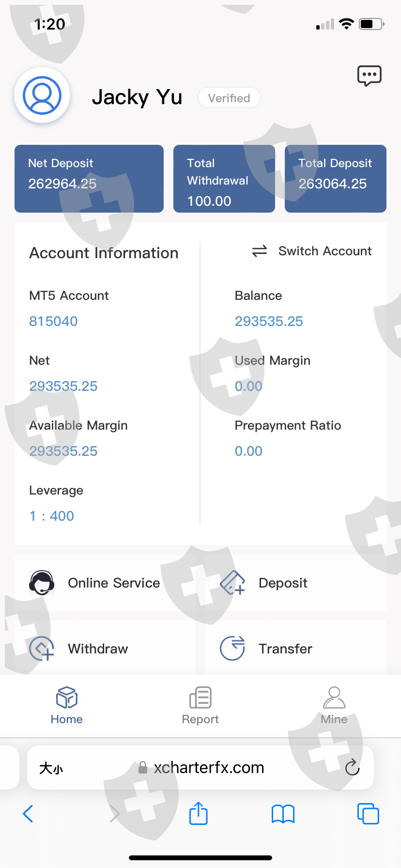Open the chat message bubble icon
The image size is (401, 868).
pos(370,76)
